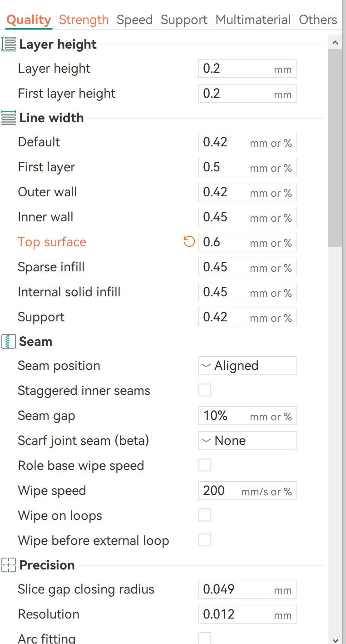Open the Seam position dropdown
This screenshot has height=644, width=346.
(x=247, y=366)
